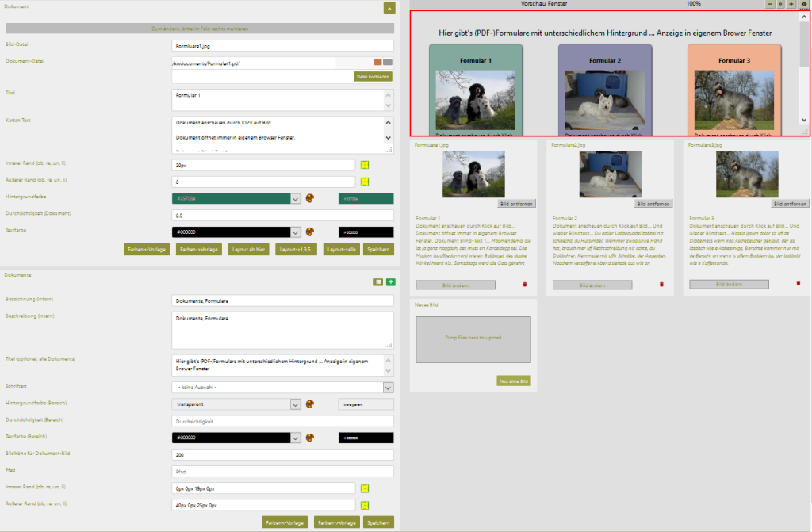This screenshot has height=532, width=812.
Task: Collapse the Dokument panel with the chevron button
Action: pyautogui.click(x=389, y=8)
